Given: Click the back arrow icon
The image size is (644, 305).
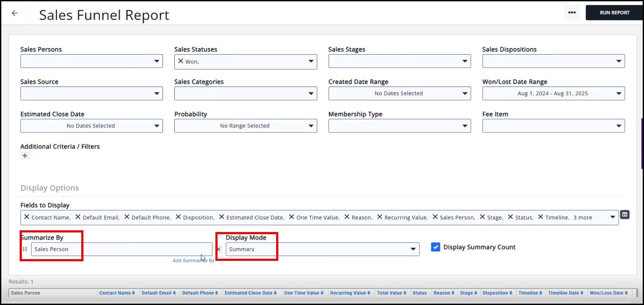Looking at the screenshot, I should [15, 13].
